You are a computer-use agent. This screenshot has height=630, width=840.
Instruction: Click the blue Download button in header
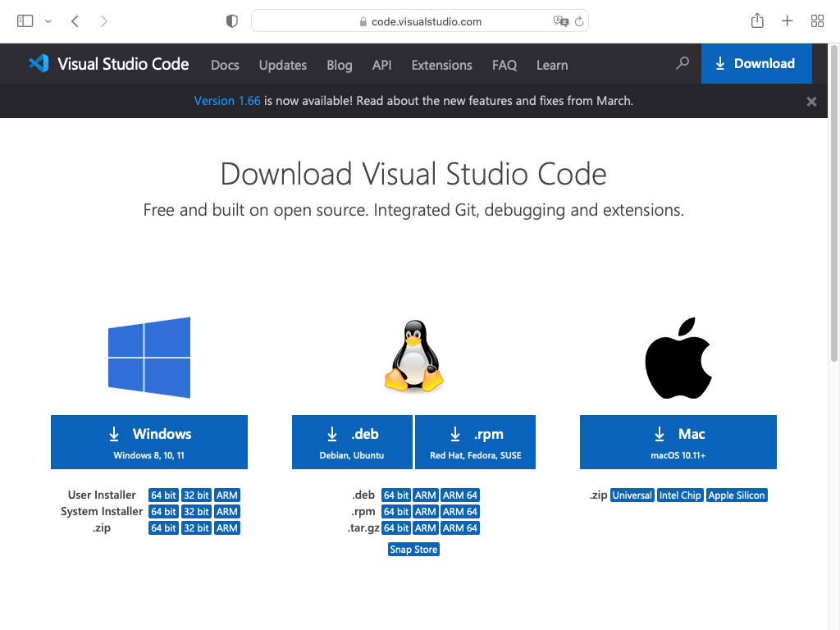756,64
